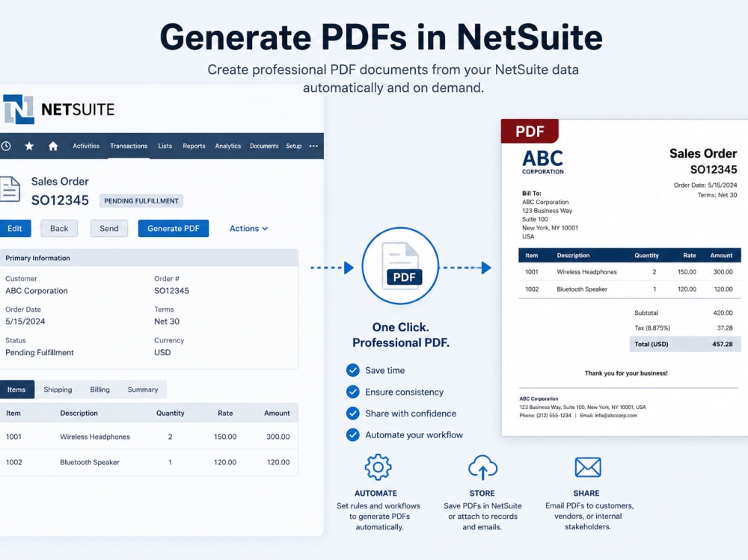This screenshot has width=748, height=560.
Task: Expand the Actions dropdown
Action: click(248, 229)
